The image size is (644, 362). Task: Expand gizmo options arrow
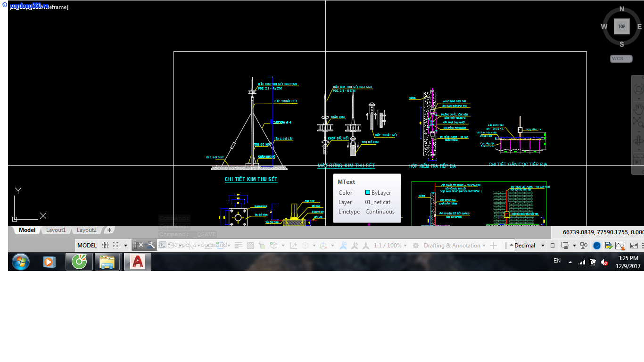332,246
